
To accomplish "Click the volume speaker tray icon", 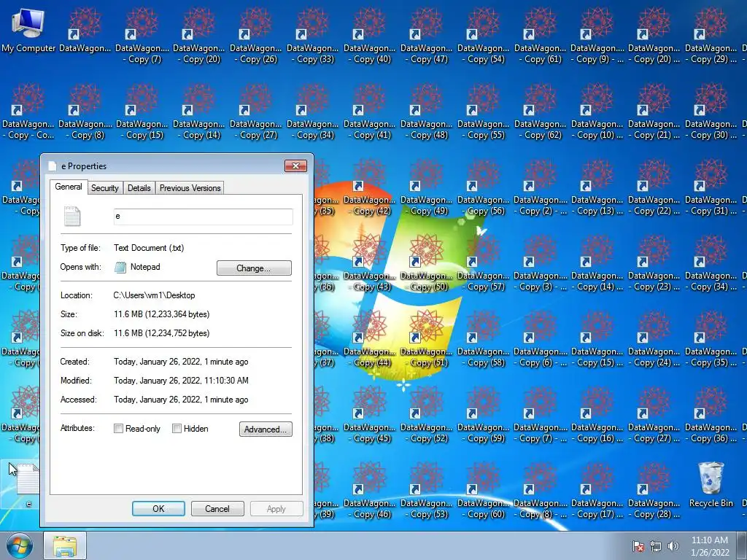I will 673,546.
